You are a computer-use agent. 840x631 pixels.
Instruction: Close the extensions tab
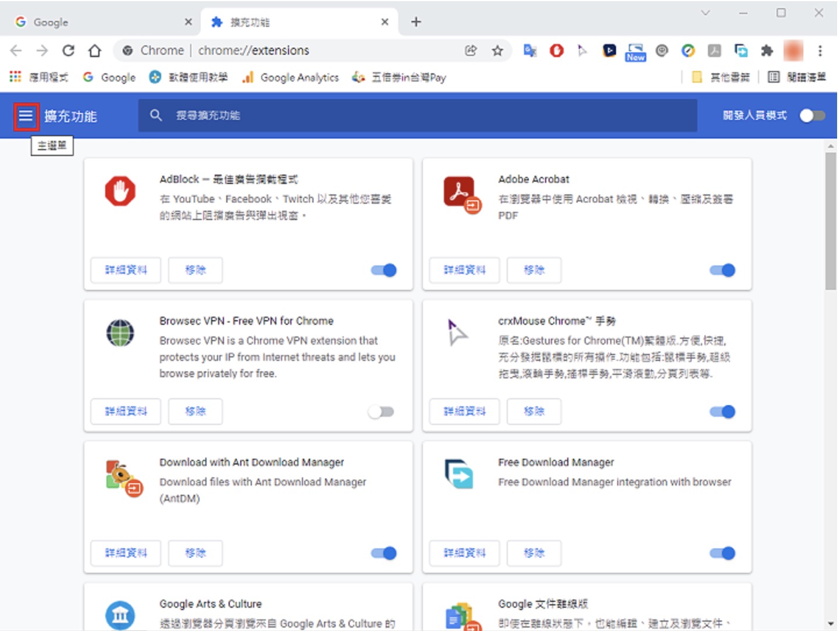pyautogui.click(x=385, y=22)
